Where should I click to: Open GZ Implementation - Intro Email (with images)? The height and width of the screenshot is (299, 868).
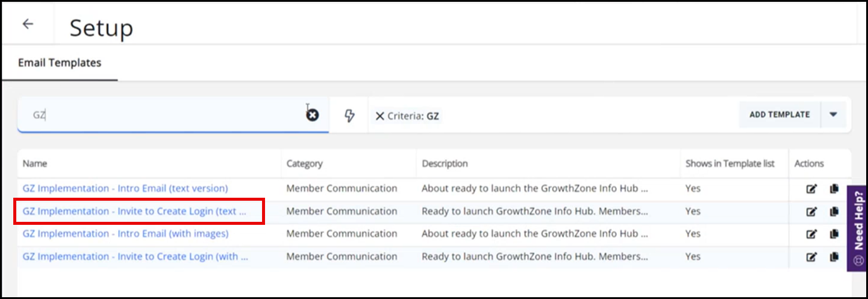click(x=125, y=234)
